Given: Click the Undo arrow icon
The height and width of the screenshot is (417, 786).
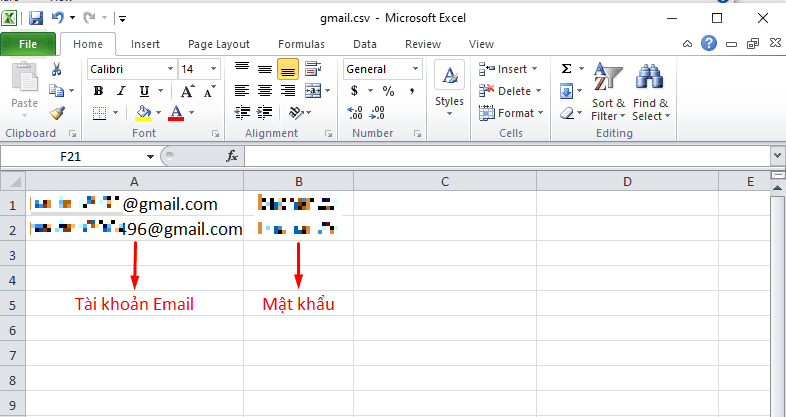Looking at the screenshot, I should click(58, 18).
